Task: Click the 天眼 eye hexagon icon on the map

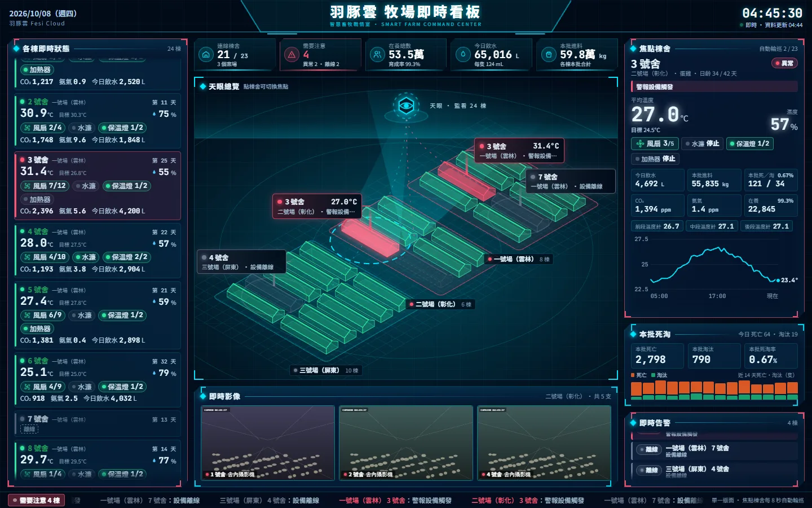Action: pyautogui.click(x=406, y=106)
